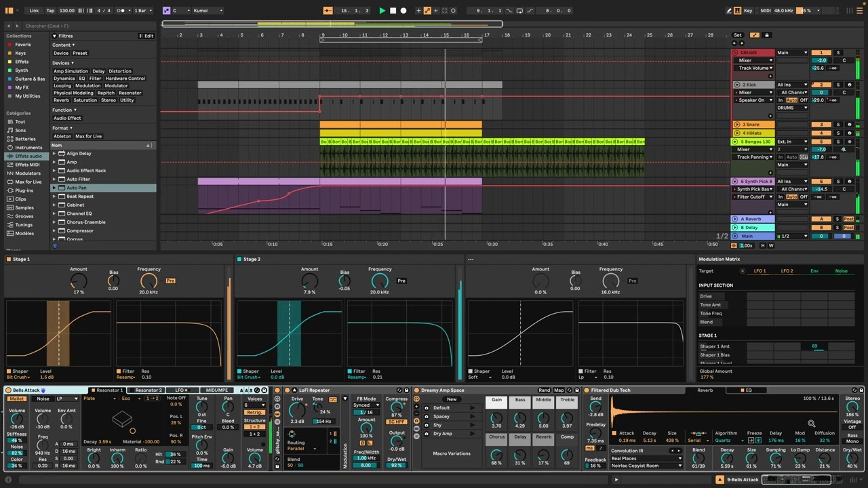This screenshot has height=488, width=868.
Task: Toggle the Automation Arm icon
Action: [x=427, y=11]
